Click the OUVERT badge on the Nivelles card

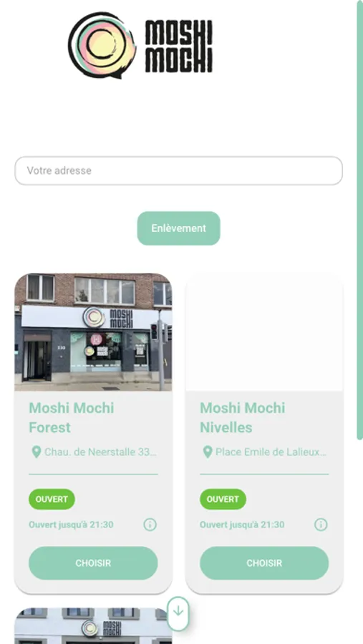coord(223,499)
